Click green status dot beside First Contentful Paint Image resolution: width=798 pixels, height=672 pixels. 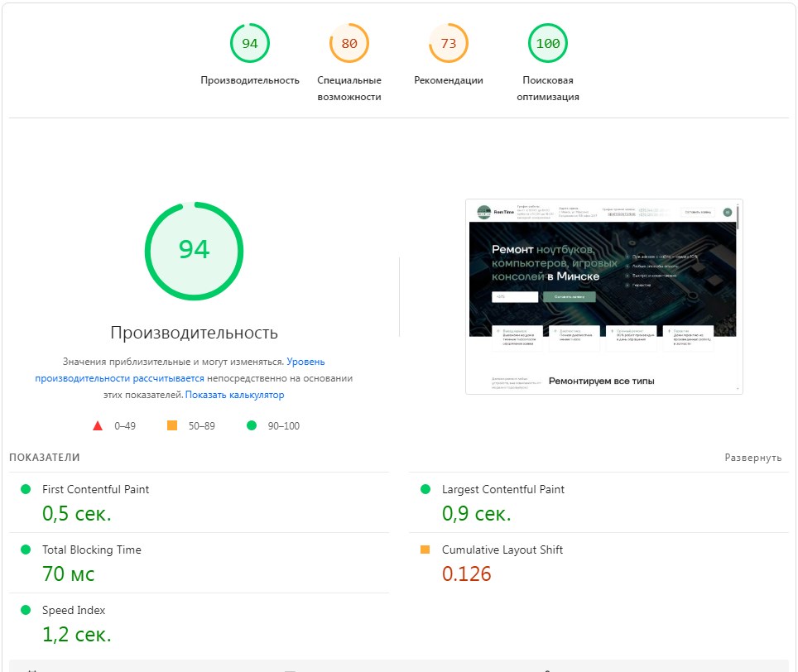[x=27, y=489]
